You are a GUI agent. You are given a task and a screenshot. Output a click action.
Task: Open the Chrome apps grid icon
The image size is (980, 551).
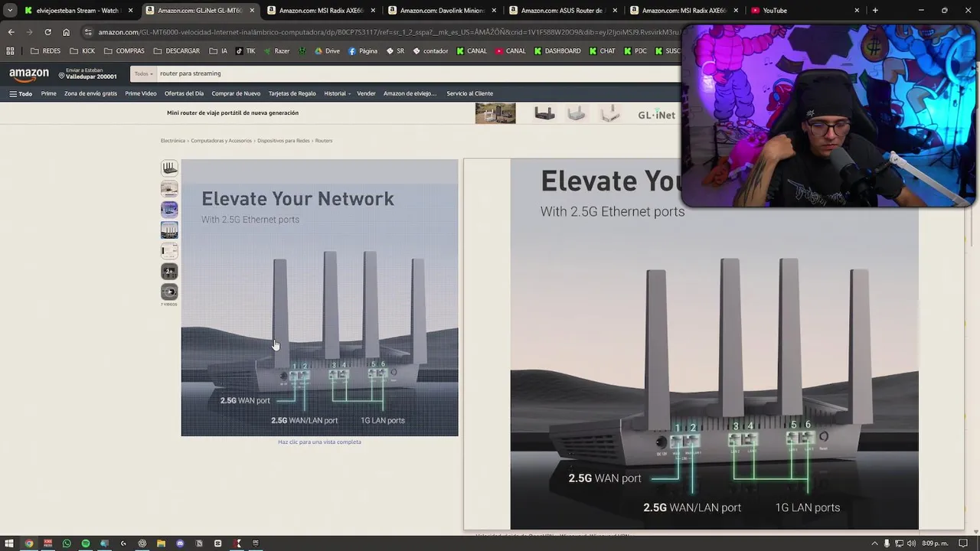(10, 51)
